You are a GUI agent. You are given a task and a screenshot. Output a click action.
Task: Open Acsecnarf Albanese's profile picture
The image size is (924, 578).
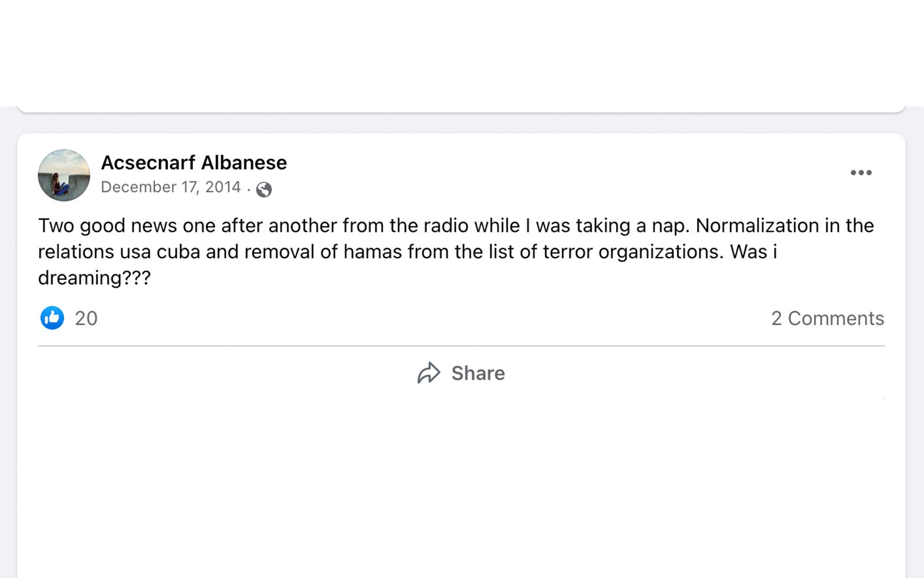[x=64, y=175]
